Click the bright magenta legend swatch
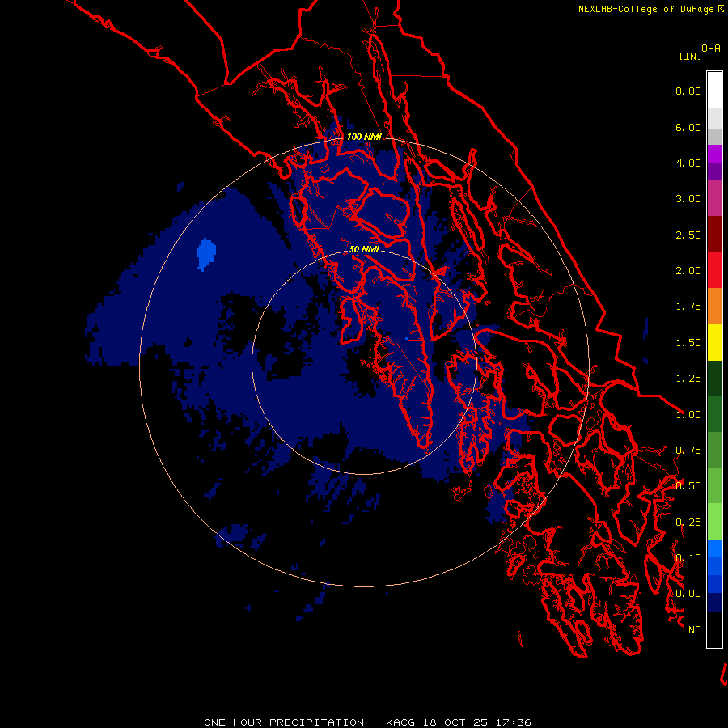 click(714, 154)
